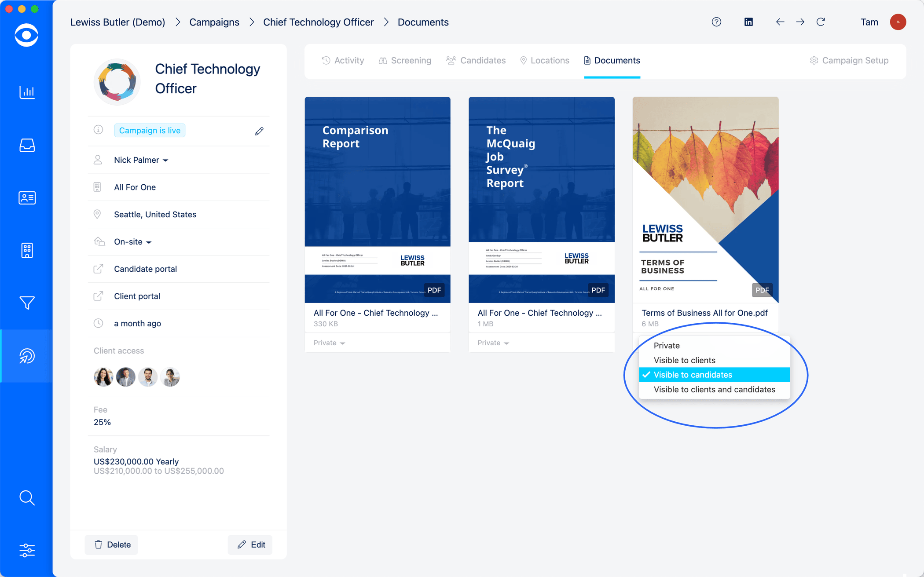
Task: Open the analytics chart sidebar icon
Action: 27,92
